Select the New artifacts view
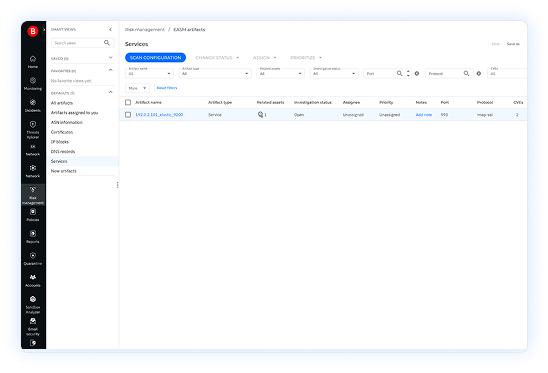This screenshot has width=548, height=373. [x=64, y=171]
